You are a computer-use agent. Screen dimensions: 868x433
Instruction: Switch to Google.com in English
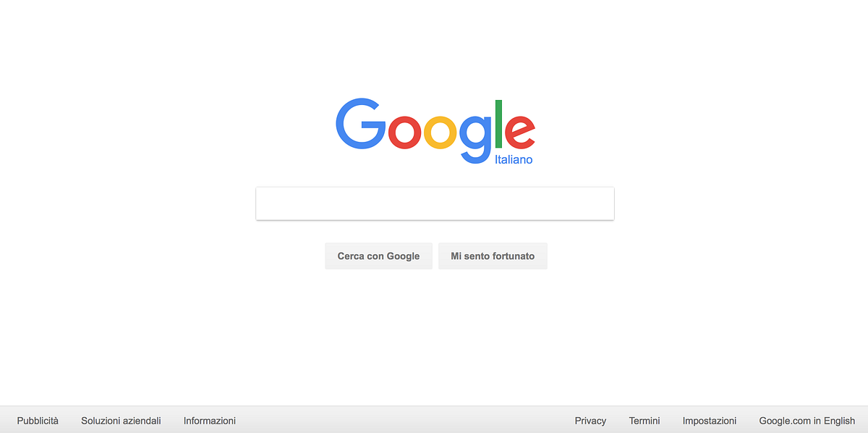pos(807,421)
